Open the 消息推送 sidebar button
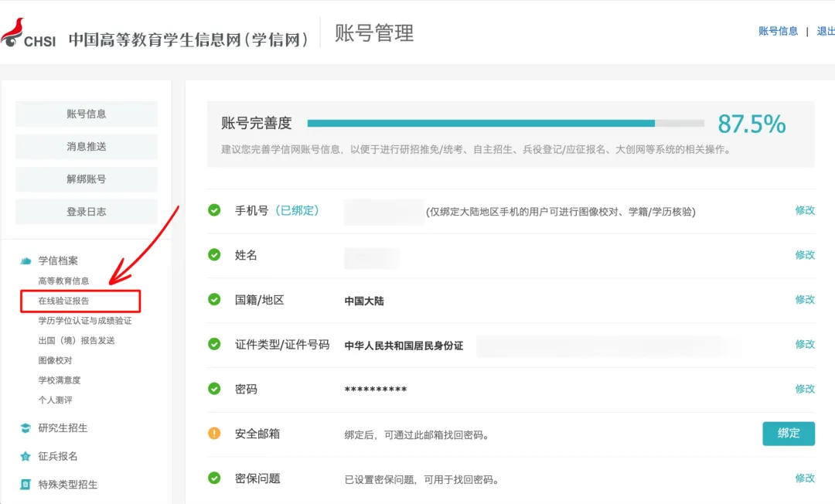Screen dimensions: 835x504 point(87,146)
